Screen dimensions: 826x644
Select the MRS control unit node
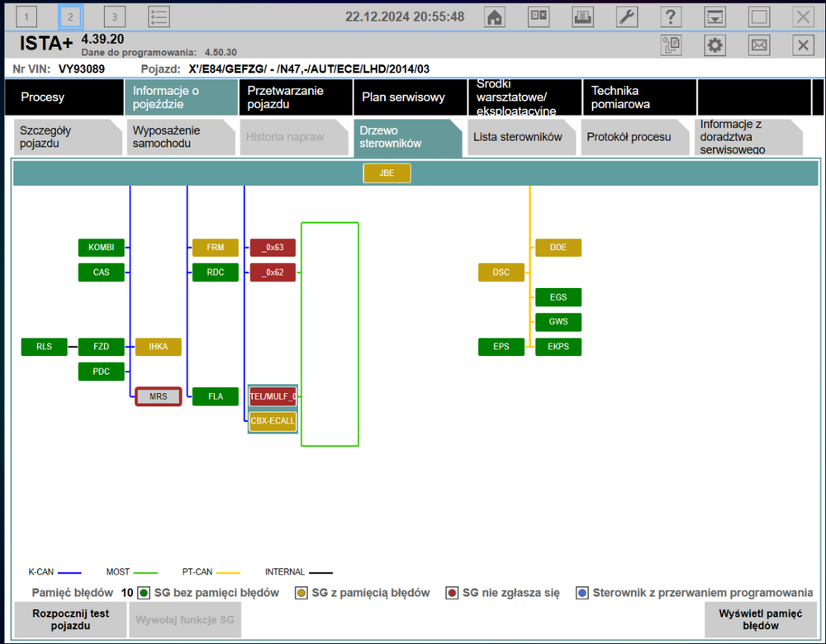[158, 396]
